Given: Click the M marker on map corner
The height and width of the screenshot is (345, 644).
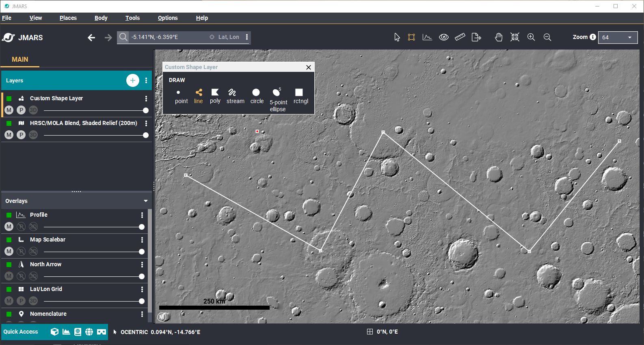Looking at the screenshot, I should 162,317.
